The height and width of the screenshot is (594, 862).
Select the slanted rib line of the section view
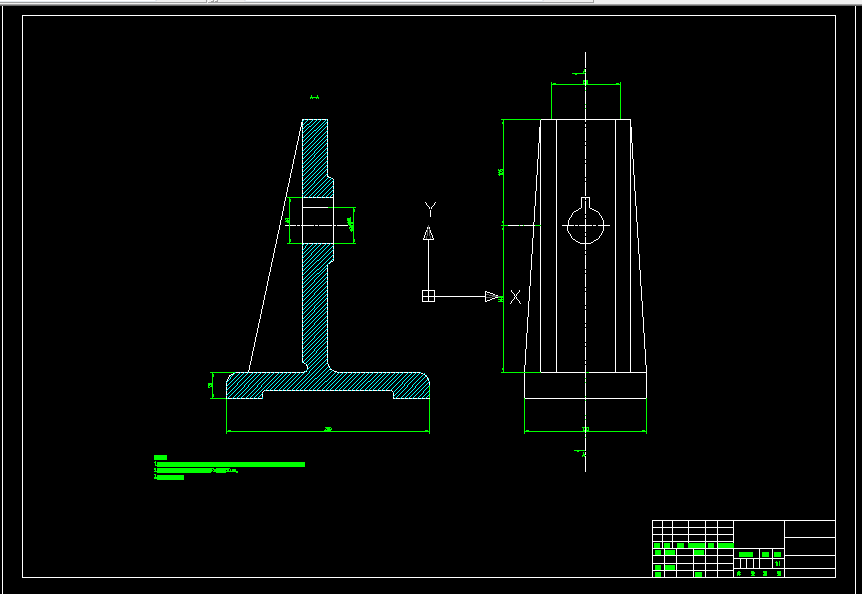(x=275, y=246)
